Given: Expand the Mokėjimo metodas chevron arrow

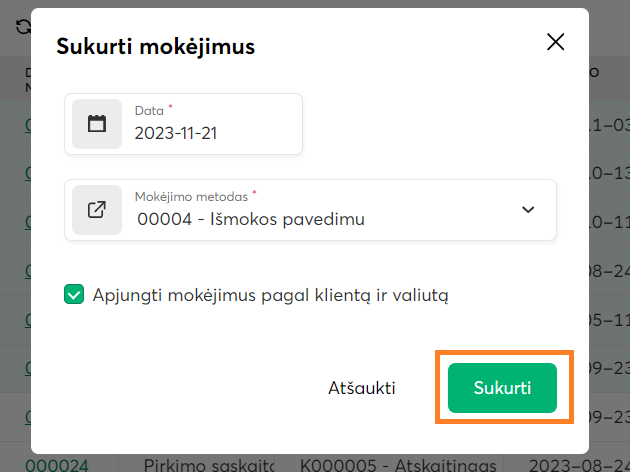Looking at the screenshot, I should [x=529, y=210].
